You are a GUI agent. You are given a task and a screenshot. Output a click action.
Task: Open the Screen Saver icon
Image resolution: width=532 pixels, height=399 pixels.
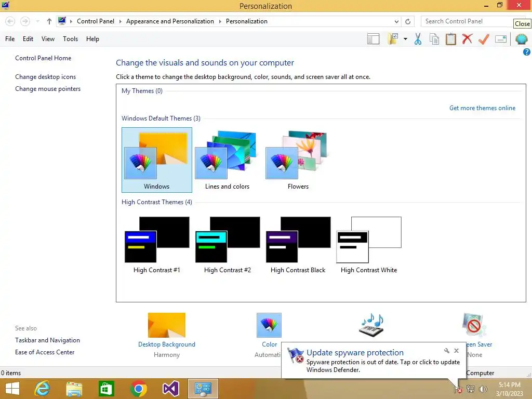(474, 325)
